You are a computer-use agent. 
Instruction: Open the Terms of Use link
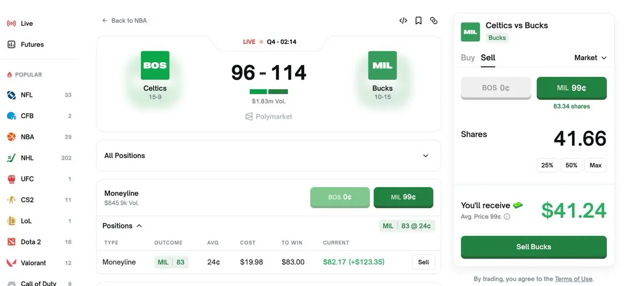pos(574,279)
